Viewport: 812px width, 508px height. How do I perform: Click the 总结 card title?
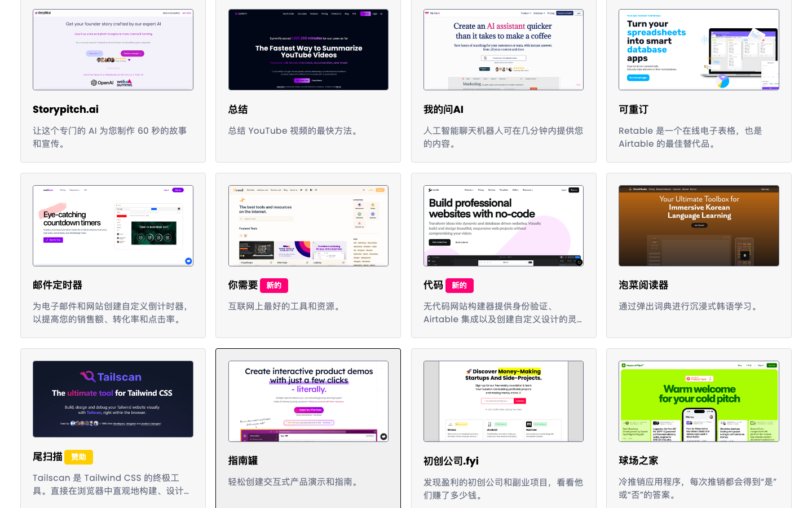click(x=238, y=110)
